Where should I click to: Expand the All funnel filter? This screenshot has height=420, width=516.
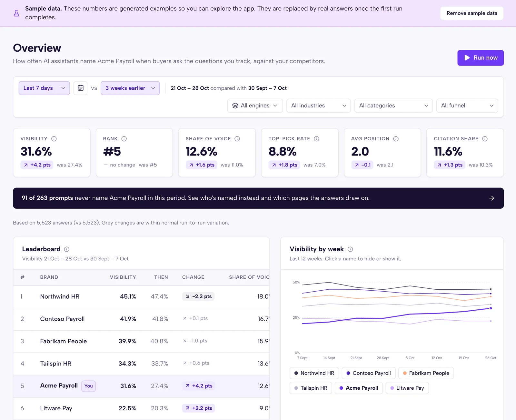point(467,106)
